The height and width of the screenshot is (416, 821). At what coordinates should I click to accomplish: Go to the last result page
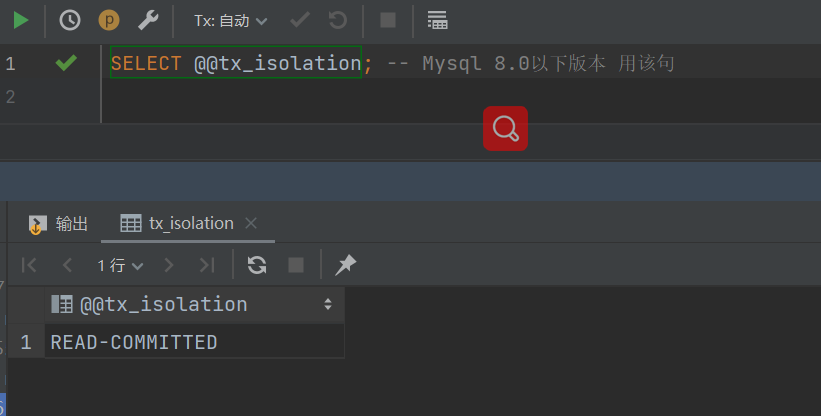click(x=206, y=265)
